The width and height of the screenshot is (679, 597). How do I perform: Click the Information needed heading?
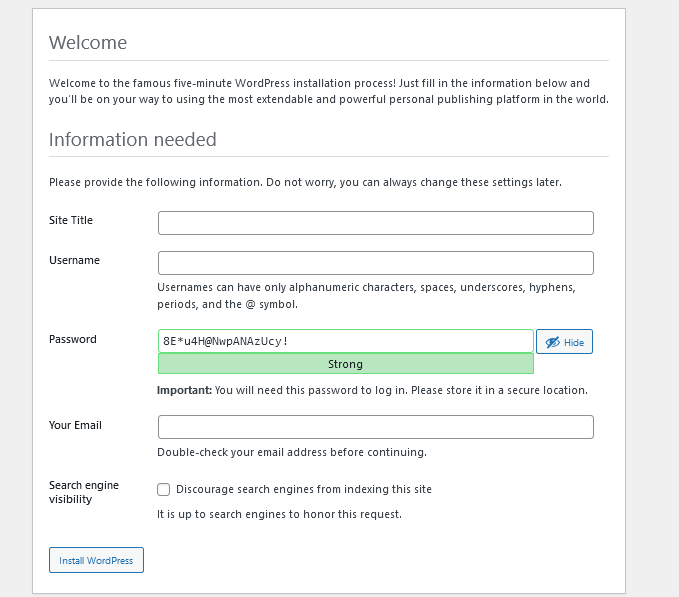click(x=133, y=139)
